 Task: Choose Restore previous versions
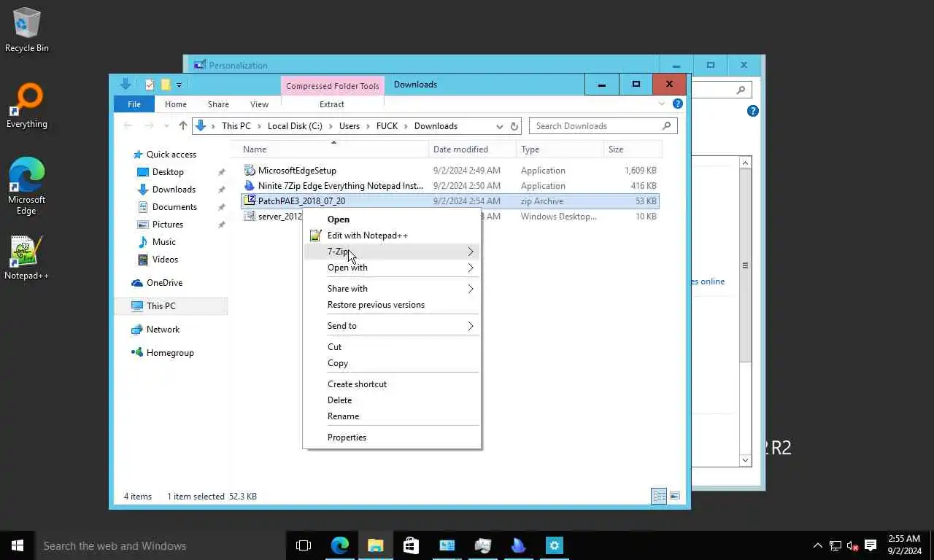[392, 305]
